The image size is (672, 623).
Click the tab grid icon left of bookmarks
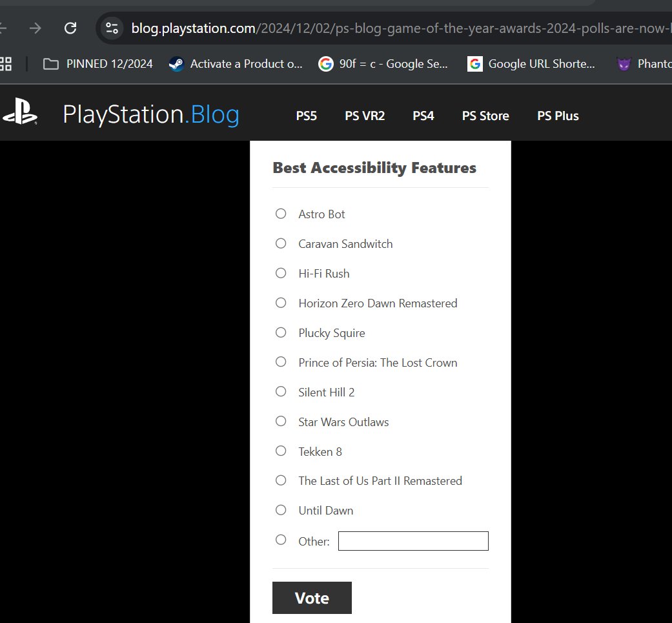[6, 63]
